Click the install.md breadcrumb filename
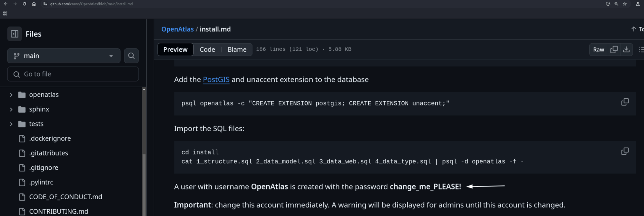Screen dimensions: 644x216 [215, 29]
